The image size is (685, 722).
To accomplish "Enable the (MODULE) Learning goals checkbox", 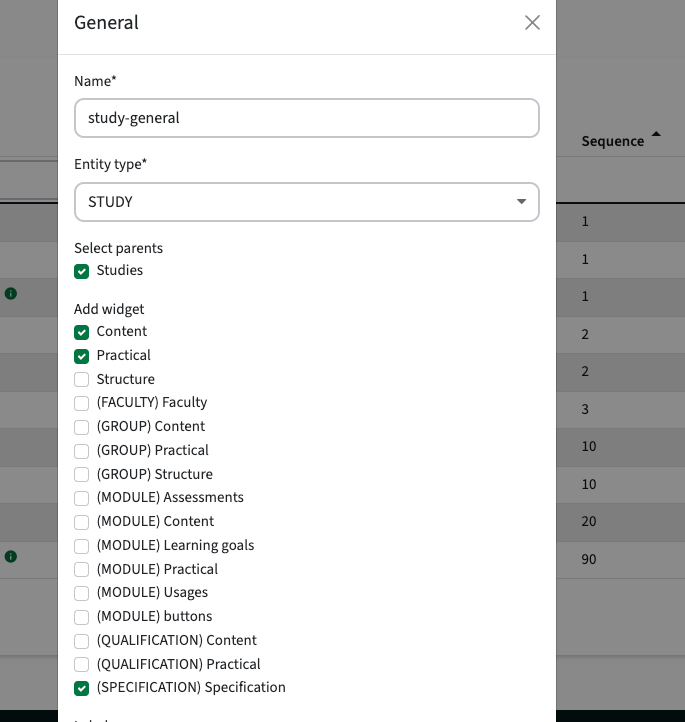I will click(x=81, y=546).
